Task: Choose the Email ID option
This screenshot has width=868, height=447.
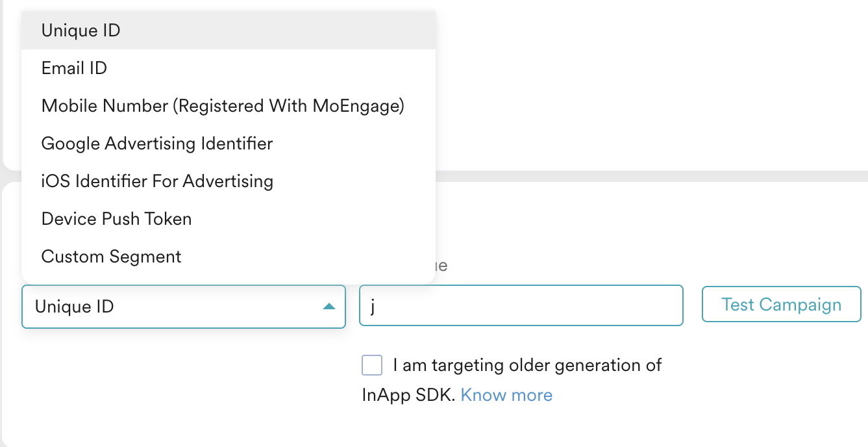Action: (74, 68)
